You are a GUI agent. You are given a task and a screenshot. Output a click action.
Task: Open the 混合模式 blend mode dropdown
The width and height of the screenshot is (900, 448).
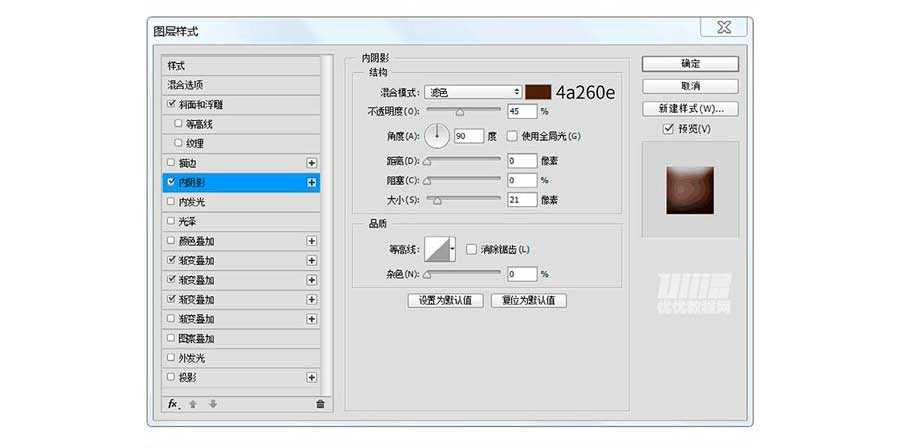coord(473,92)
